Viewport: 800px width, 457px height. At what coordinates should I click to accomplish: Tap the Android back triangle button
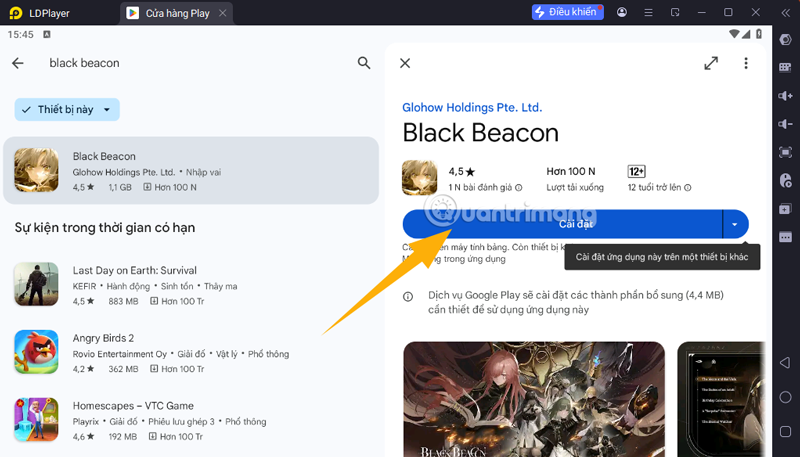click(785, 363)
